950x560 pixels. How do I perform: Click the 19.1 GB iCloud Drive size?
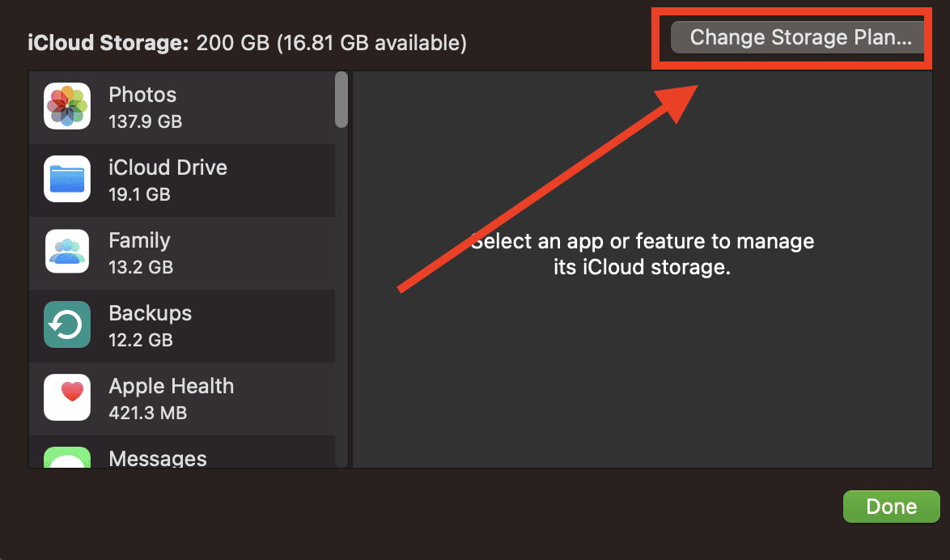[139, 195]
